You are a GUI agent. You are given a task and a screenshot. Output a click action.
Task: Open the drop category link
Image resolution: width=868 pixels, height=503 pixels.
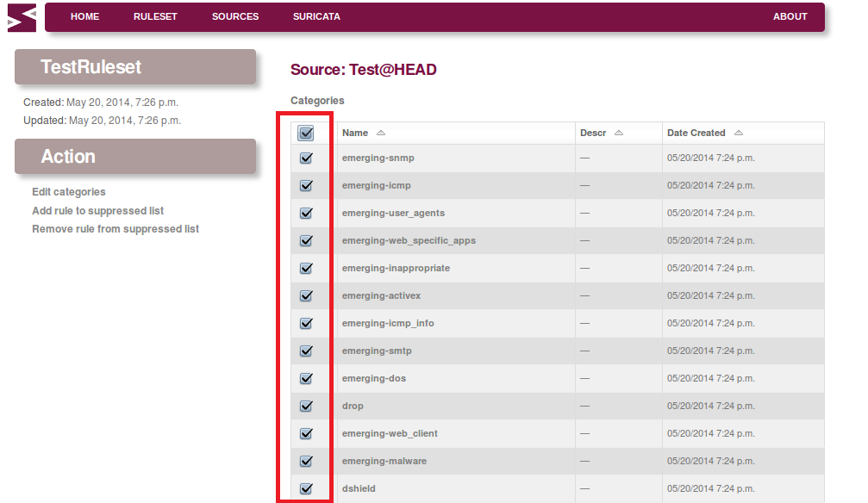click(353, 407)
